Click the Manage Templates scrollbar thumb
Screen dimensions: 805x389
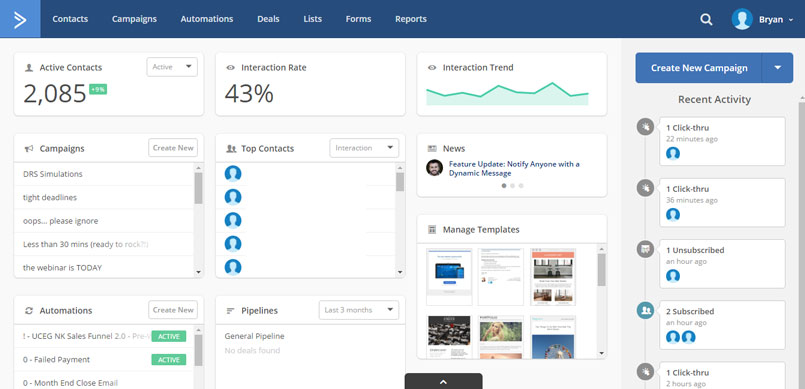click(x=601, y=269)
